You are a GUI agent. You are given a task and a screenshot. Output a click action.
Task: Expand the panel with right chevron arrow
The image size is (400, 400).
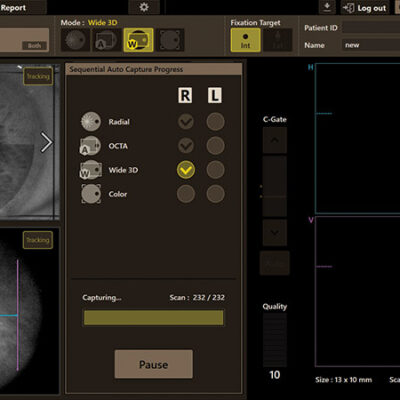[46, 142]
